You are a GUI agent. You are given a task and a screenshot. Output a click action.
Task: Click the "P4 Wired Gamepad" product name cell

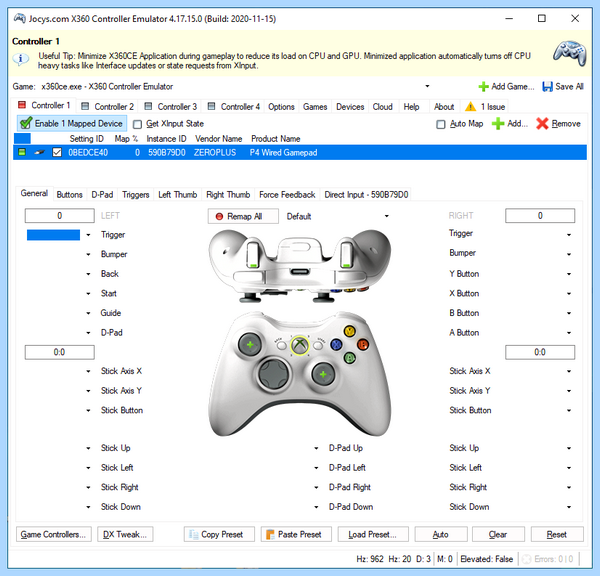pyautogui.click(x=284, y=153)
